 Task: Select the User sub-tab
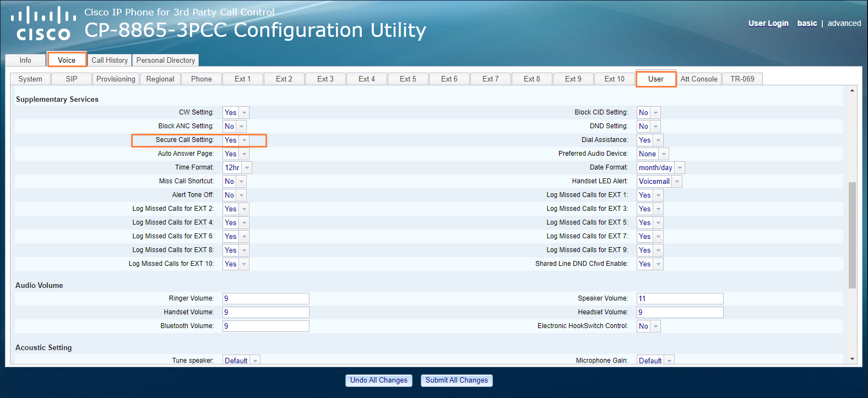pos(656,79)
